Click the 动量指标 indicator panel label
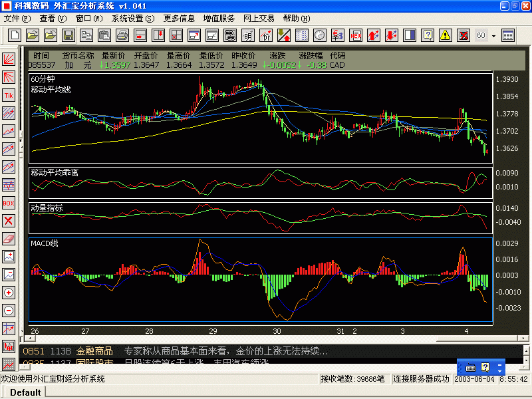 47,208
